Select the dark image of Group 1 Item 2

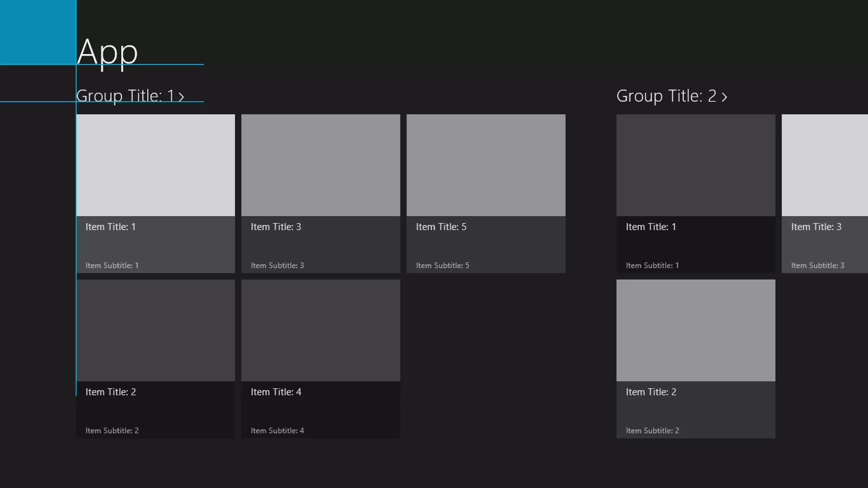[156, 330]
